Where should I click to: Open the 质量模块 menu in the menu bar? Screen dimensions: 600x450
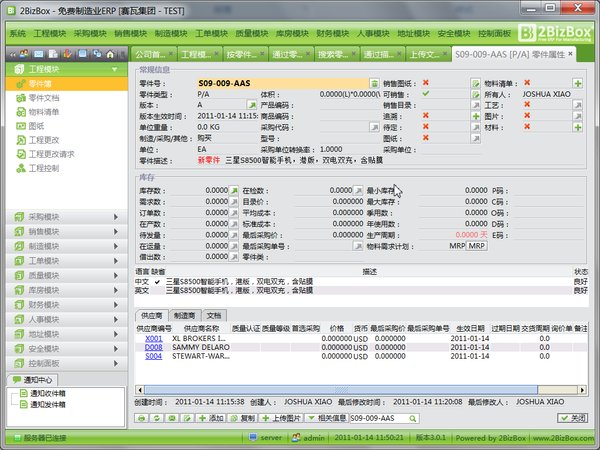click(238, 33)
